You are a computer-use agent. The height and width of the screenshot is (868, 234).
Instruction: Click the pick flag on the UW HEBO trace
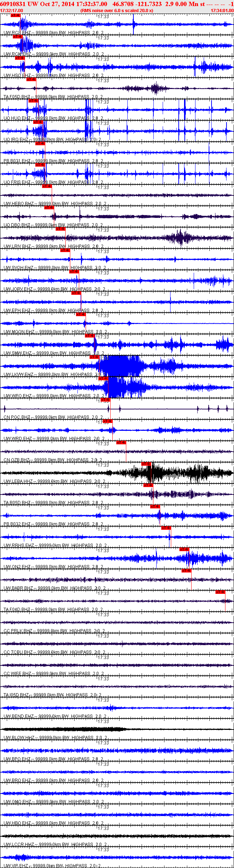tap(47, 186)
